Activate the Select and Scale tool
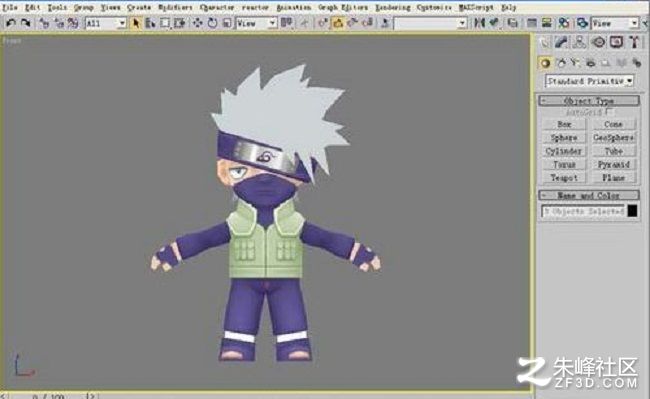Viewport: 650px width, 399px height. click(x=226, y=23)
